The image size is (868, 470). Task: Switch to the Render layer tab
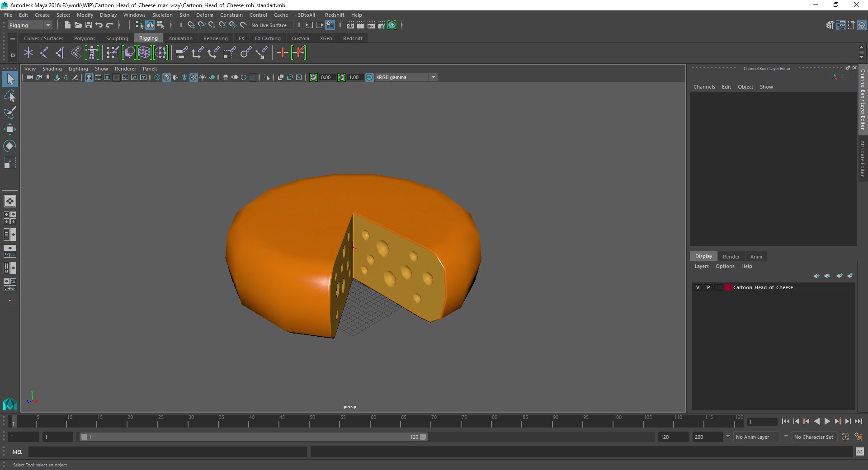point(731,256)
